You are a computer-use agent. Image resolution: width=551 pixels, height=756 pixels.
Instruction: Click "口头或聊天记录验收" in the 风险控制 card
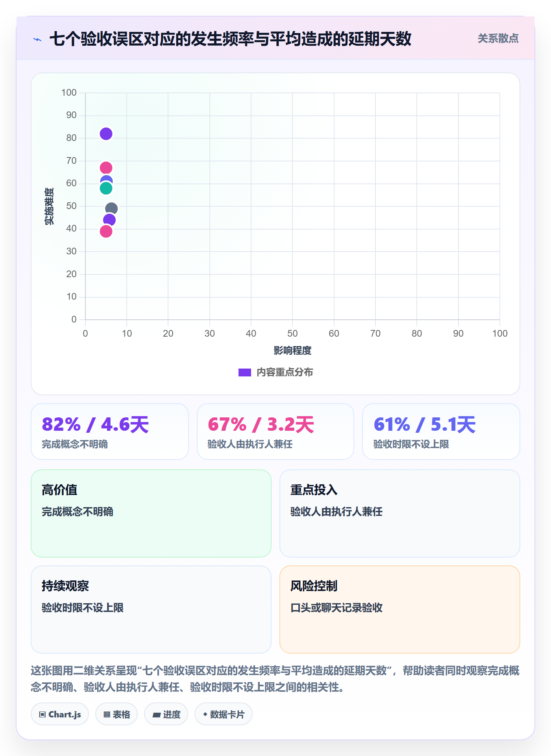tap(337, 608)
